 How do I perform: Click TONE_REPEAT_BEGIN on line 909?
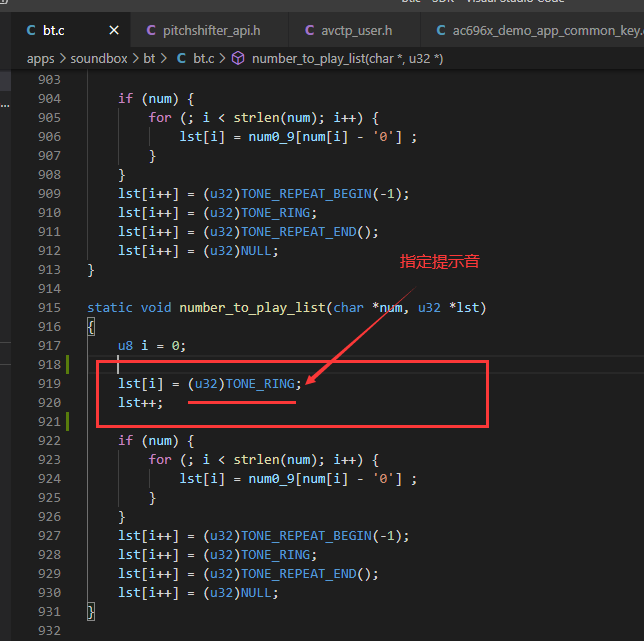pyautogui.click(x=306, y=193)
